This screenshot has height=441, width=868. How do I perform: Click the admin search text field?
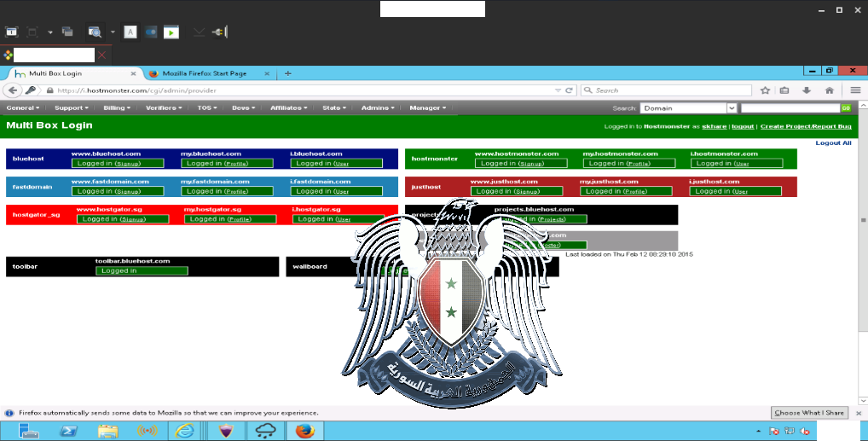click(x=790, y=108)
